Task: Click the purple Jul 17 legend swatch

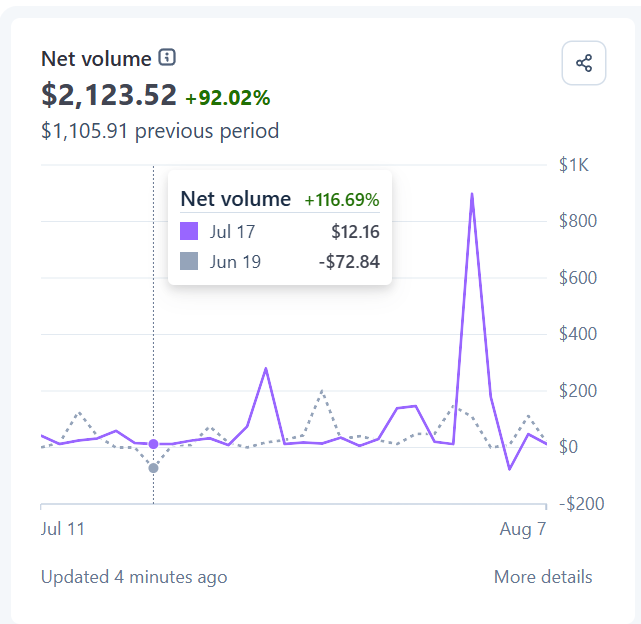Action: pyautogui.click(x=189, y=231)
